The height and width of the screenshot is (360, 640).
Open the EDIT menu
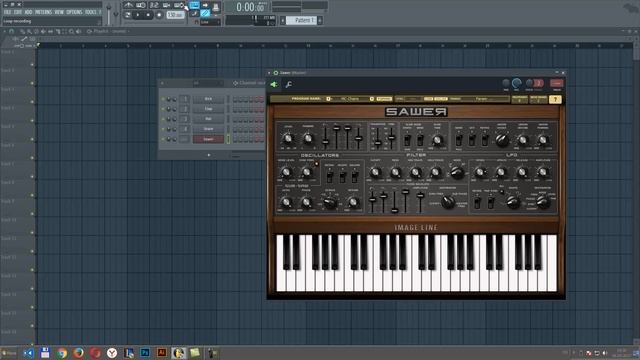(18, 12)
